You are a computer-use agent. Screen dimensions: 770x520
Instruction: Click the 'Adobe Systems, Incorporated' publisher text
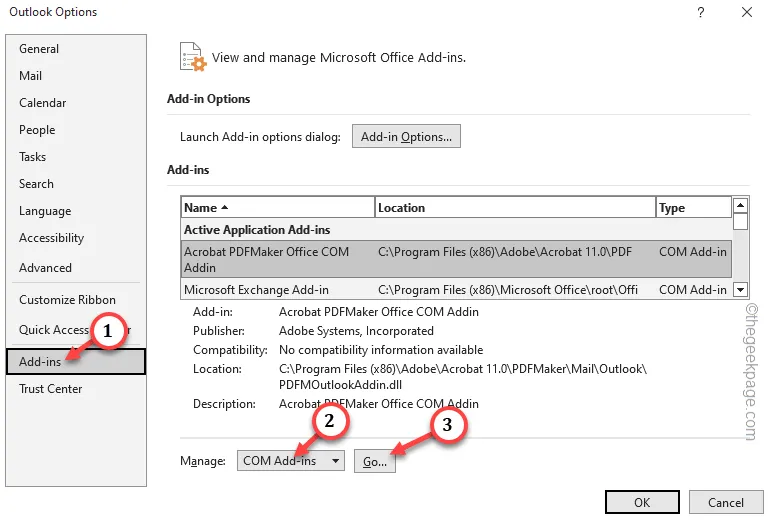point(356,330)
